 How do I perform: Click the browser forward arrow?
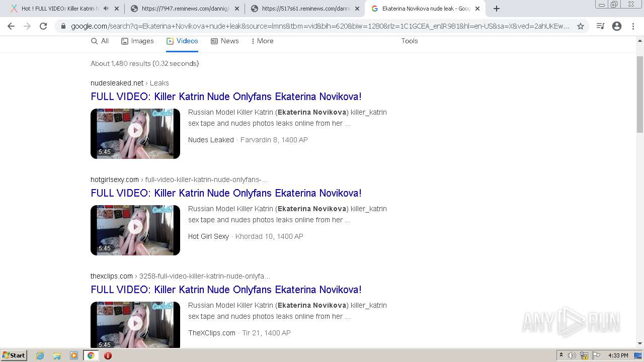(x=27, y=26)
